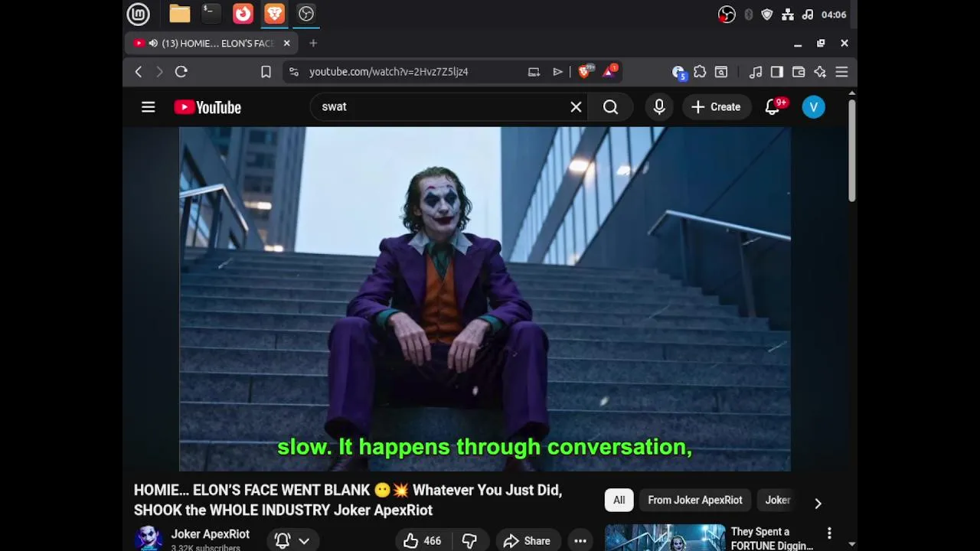
Task: Click the play-shaped icon in the address bar
Action: click(x=557, y=72)
